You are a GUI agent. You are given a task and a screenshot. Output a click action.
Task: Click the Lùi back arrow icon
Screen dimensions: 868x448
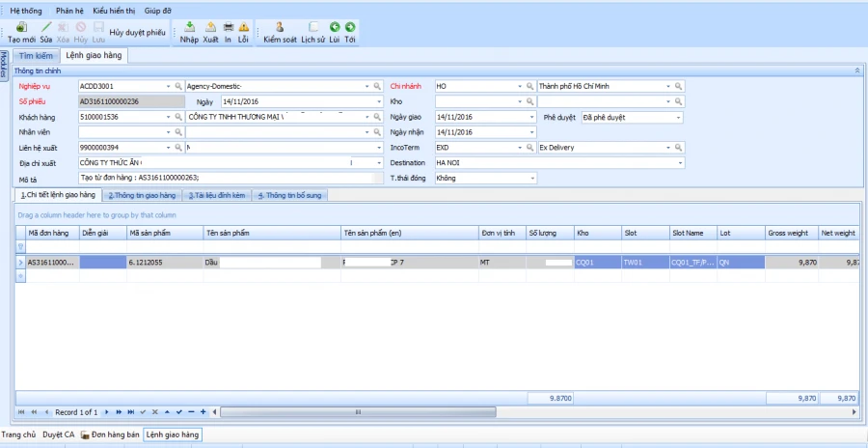point(335,27)
